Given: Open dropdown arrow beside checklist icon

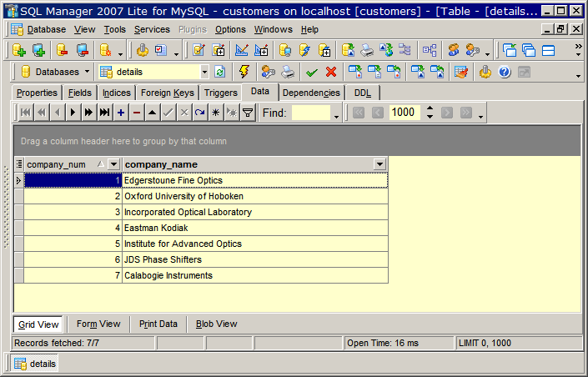Looking at the screenshot, I should click(x=176, y=54).
